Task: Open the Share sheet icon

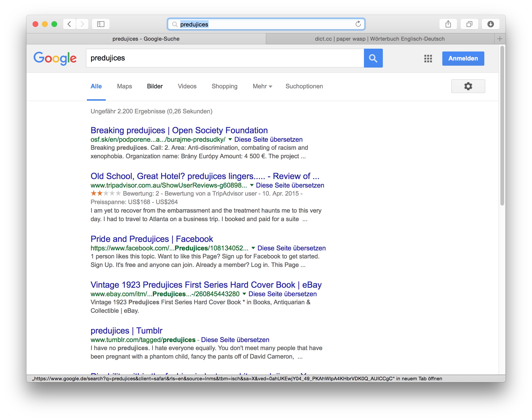Action: [x=448, y=24]
